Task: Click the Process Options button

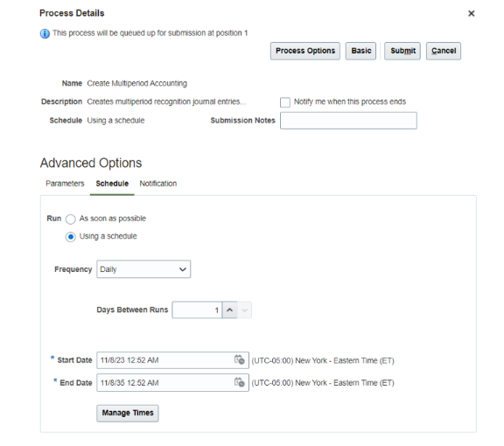Action: click(305, 51)
